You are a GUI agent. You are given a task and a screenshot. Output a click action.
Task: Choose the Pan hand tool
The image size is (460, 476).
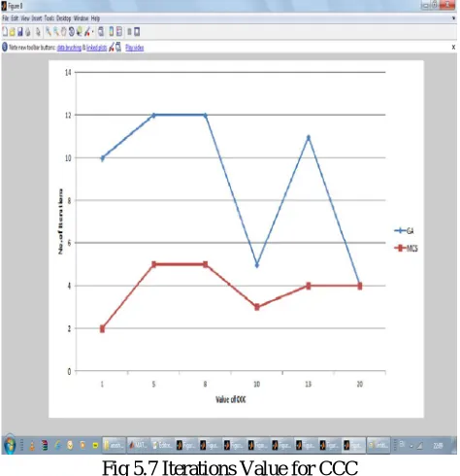click(64, 32)
